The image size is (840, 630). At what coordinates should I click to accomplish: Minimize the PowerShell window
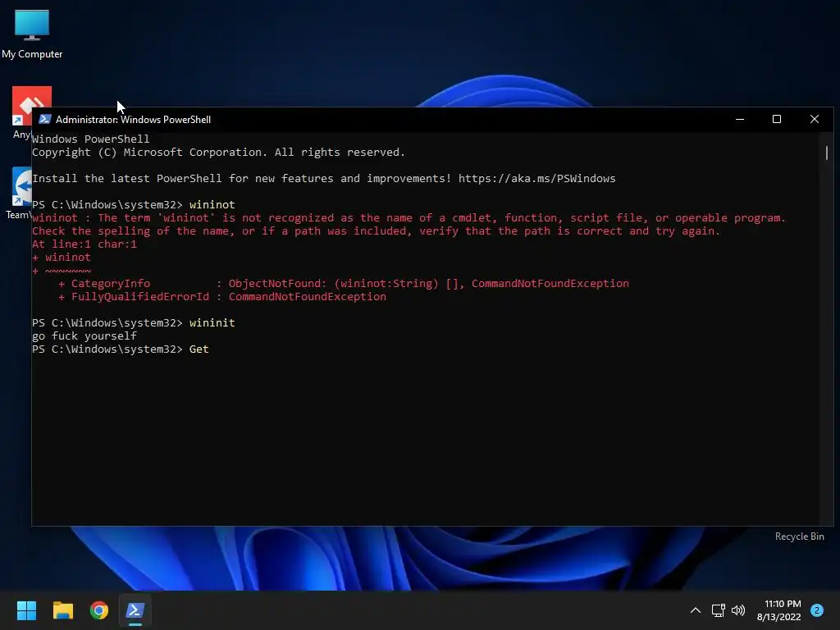pos(740,119)
